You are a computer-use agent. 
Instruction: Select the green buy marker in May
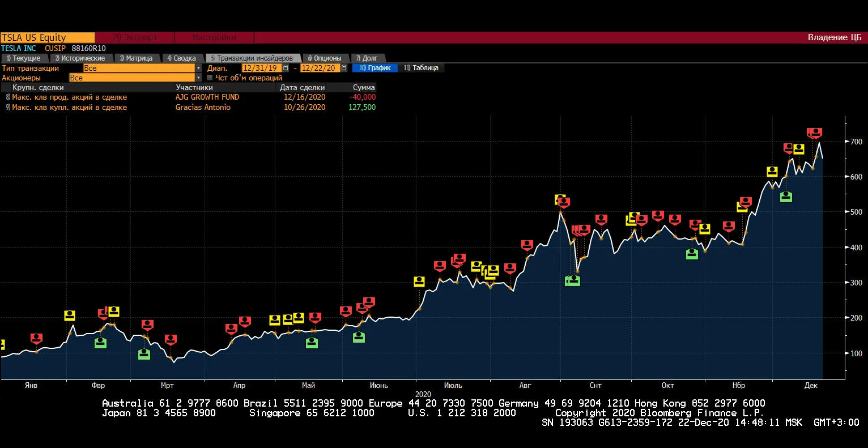(312, 343)
